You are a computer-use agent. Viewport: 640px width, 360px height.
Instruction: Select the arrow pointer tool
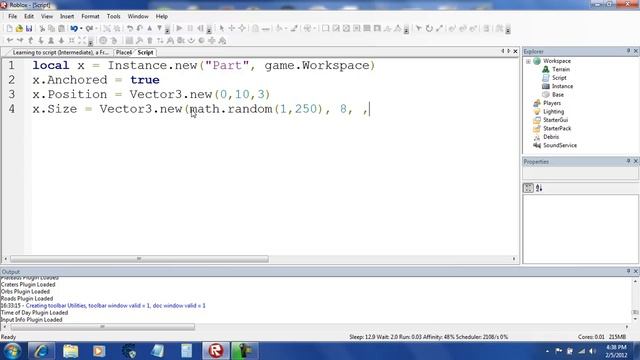coord(222,29)
